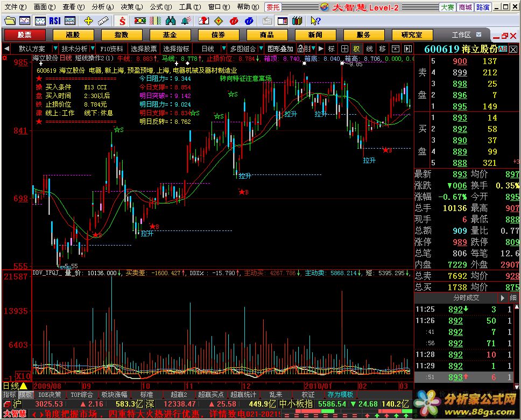Open the 技术分析 dropdown arrow
This screenshot has height=420, width=521.
click(x=93, y=48)
